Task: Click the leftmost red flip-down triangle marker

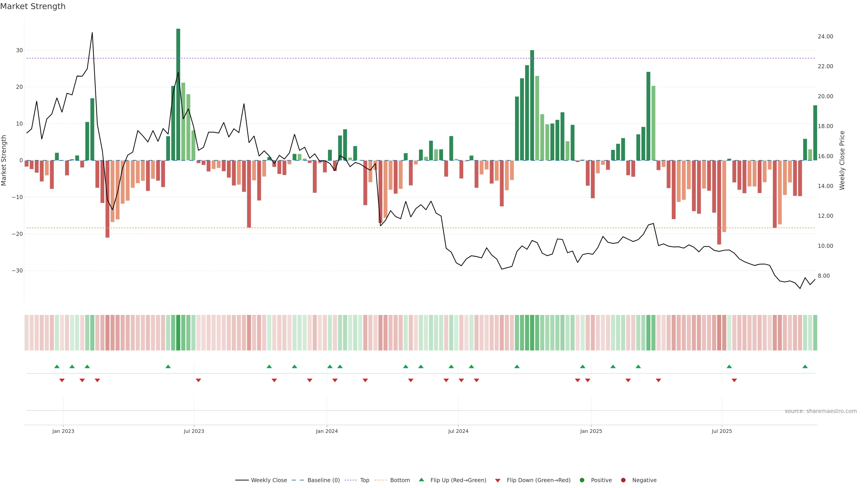Action: coord(62,380)
